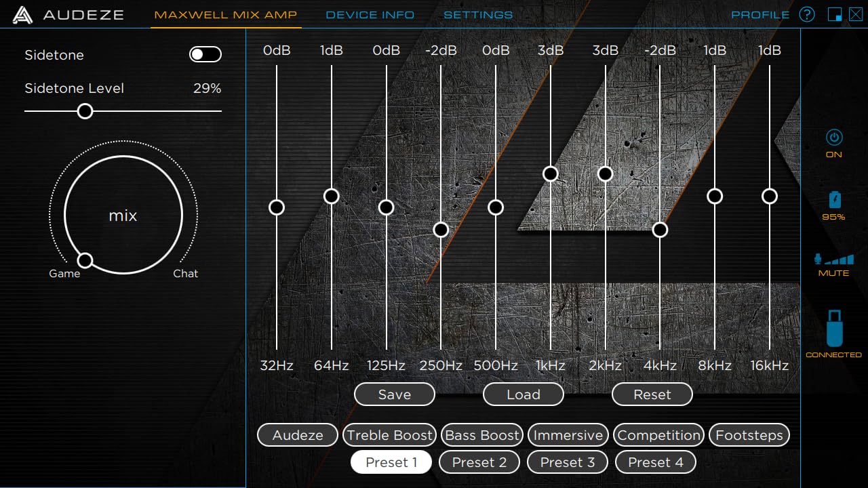Viewport: 868px width, 488px height.
Task: Click the 8kHz band slider handle
Action: point(715,196)
